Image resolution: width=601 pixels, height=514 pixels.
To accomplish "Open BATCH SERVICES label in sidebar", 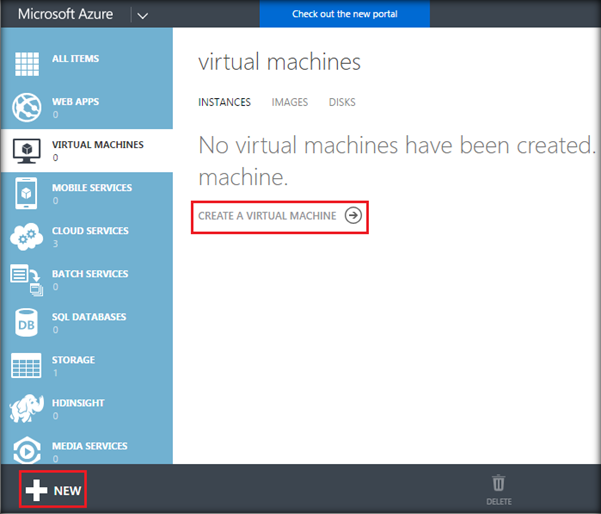I will coord(90,274).
